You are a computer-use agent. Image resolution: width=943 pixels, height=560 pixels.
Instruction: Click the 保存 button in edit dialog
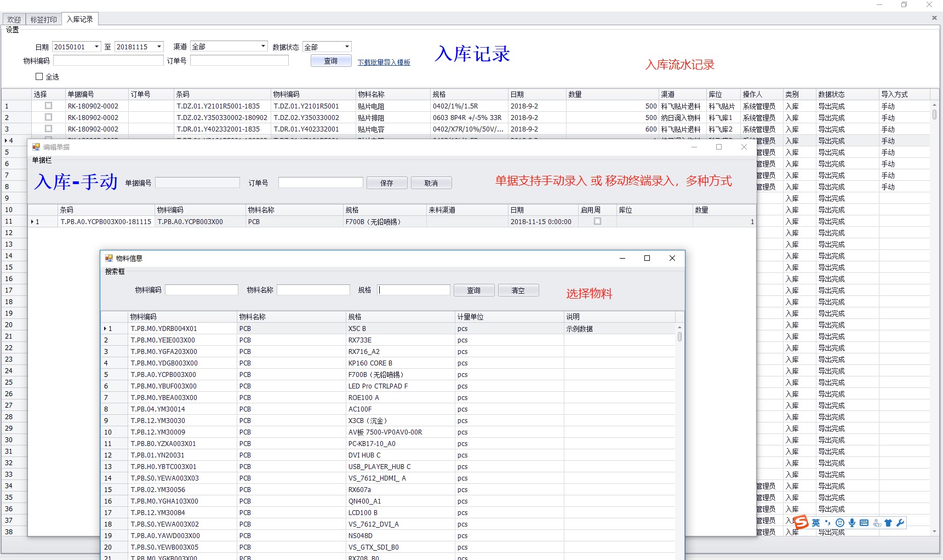(387, 183)
